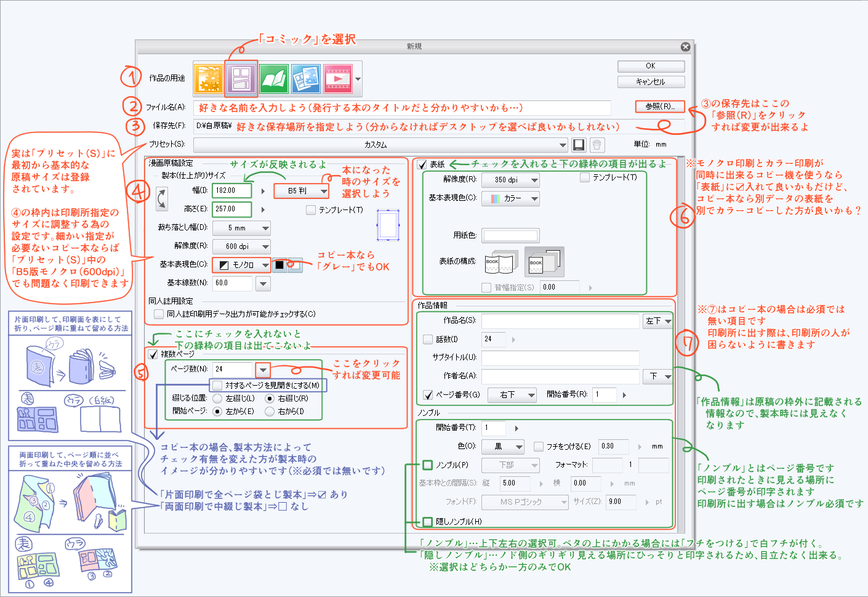This screenshot has height=597, width=868.
Task: Open the ページ数 dropdown arrow
Action: point(263,370)
